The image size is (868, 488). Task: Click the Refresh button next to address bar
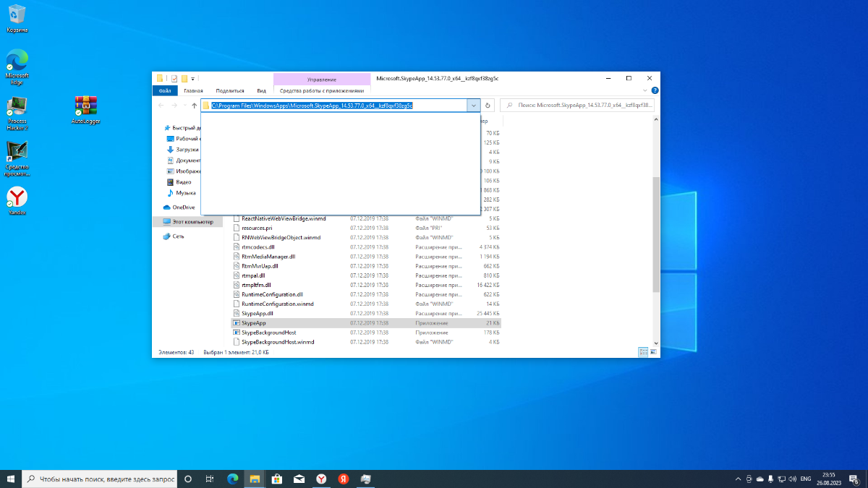point(488,105)
